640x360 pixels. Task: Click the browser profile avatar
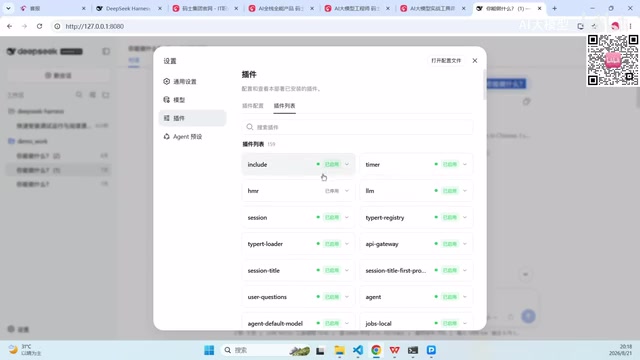coord(615,26)
